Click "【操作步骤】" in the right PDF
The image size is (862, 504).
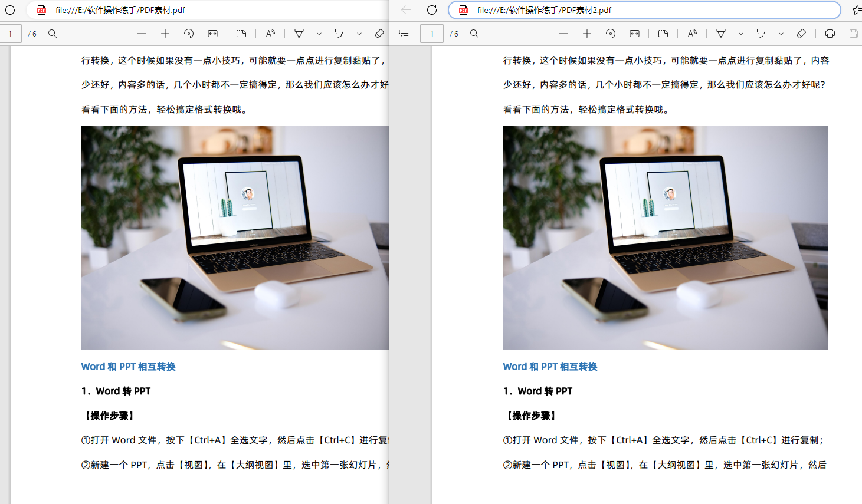tap(531, 416)
